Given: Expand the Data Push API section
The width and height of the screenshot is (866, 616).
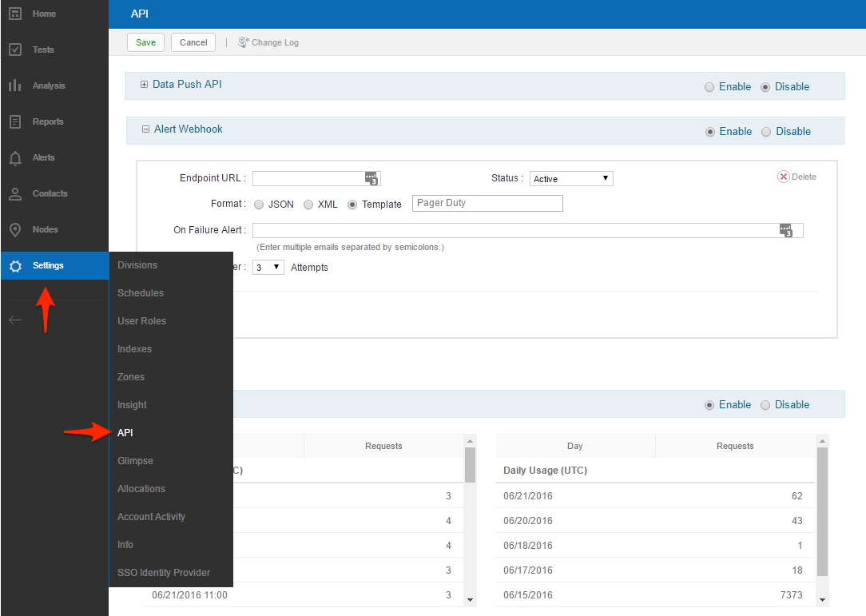Looking at the screenshot, I should (x=145, y=84).
